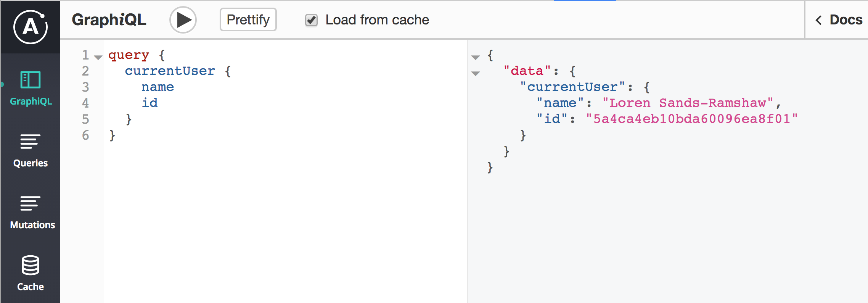The height and width of the screenshot is (303, 868).
Task: Click the query keyword on line 1
Action: 129,55
